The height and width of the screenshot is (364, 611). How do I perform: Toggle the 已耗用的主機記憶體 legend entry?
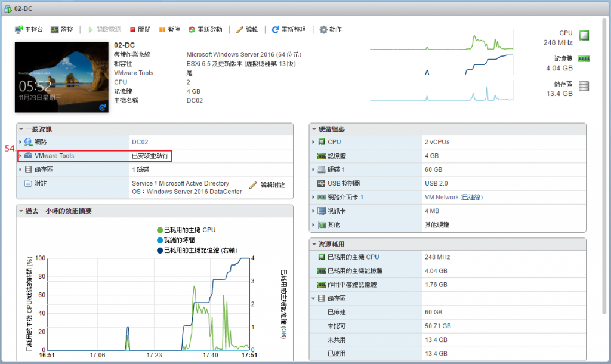click(197, 250)
